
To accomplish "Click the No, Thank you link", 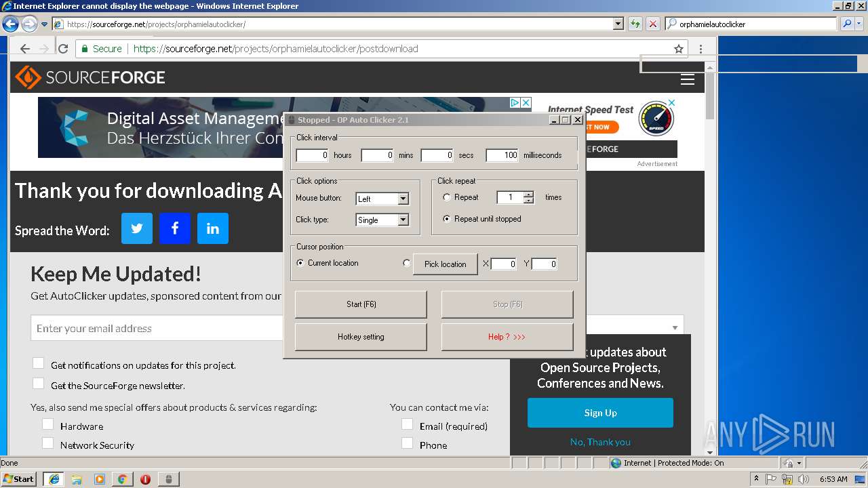I will [600, 442].
